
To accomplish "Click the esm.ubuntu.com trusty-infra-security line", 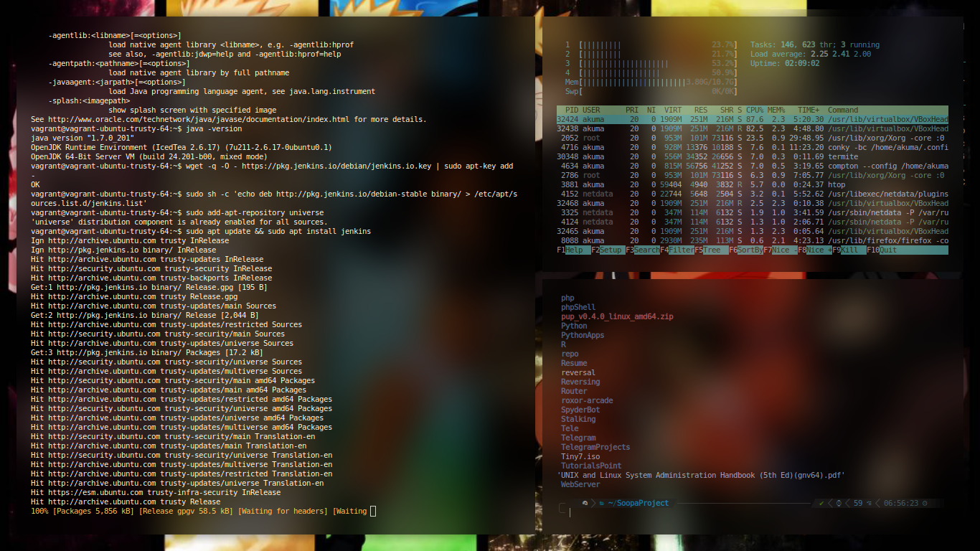I will coord(156,492).
